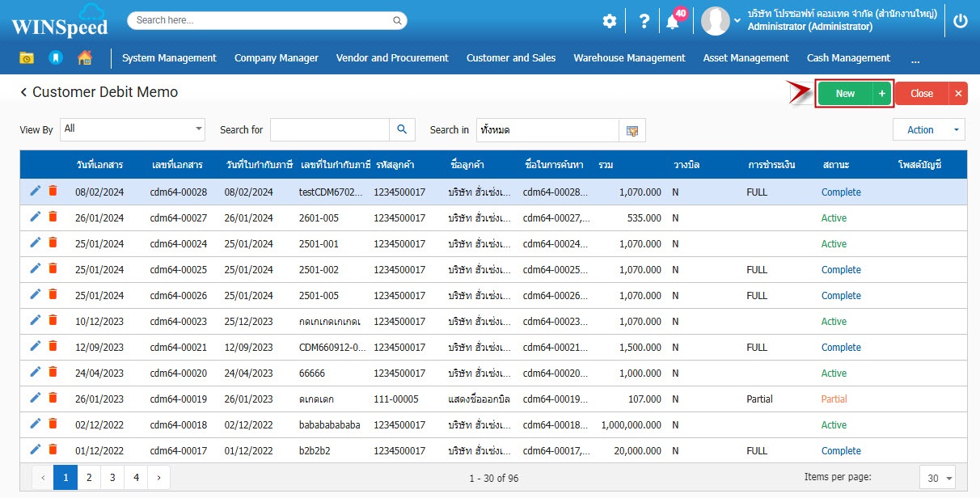Edit document cdm64-00024 with pencil icon

pyautogui.click(x=35, y=243)
